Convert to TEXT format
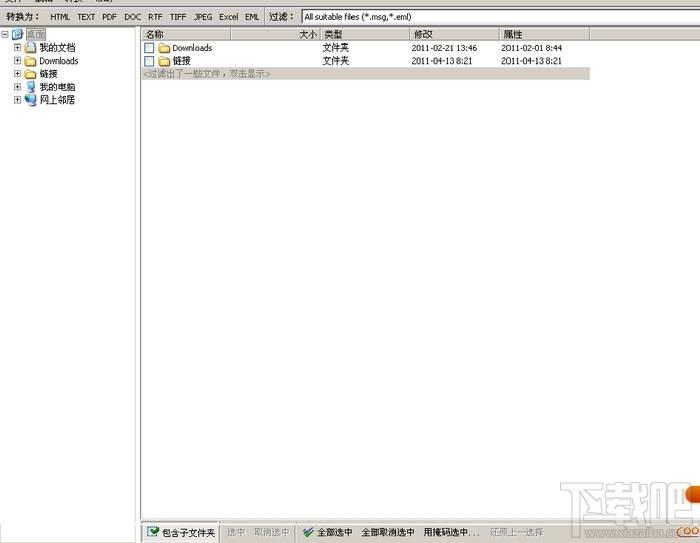This screenshot has width=700, height=543. coord(86,17)
